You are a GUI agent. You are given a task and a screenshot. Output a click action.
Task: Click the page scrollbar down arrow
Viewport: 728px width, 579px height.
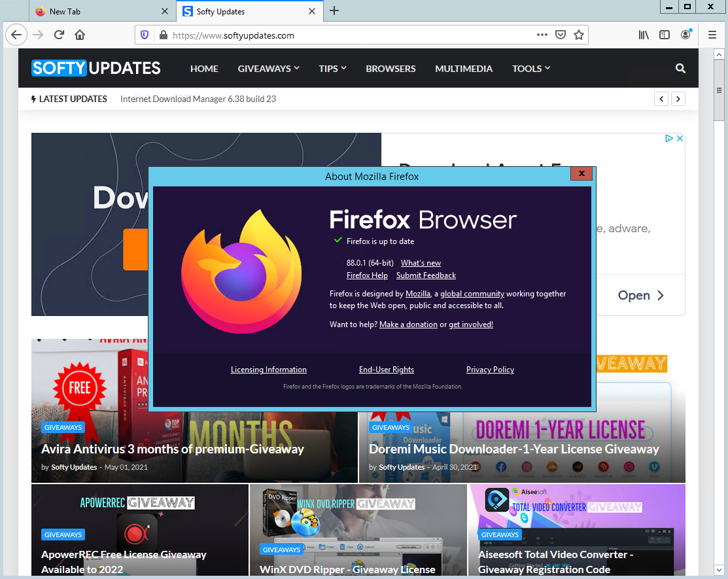pyautogui.click(x=719, y=569)
